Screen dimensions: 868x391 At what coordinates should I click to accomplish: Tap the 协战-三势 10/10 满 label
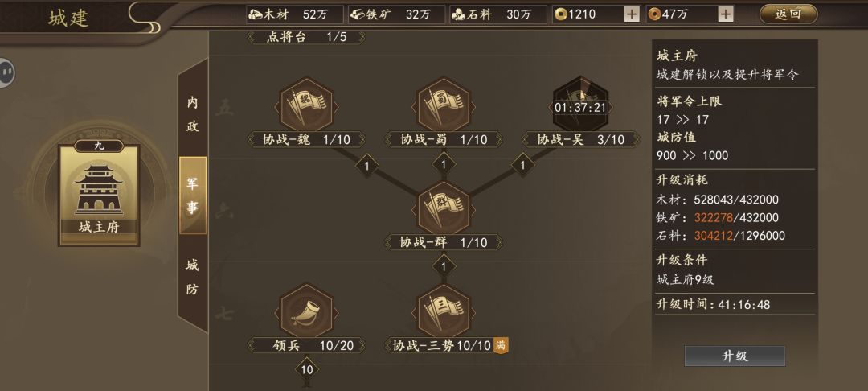448,346
